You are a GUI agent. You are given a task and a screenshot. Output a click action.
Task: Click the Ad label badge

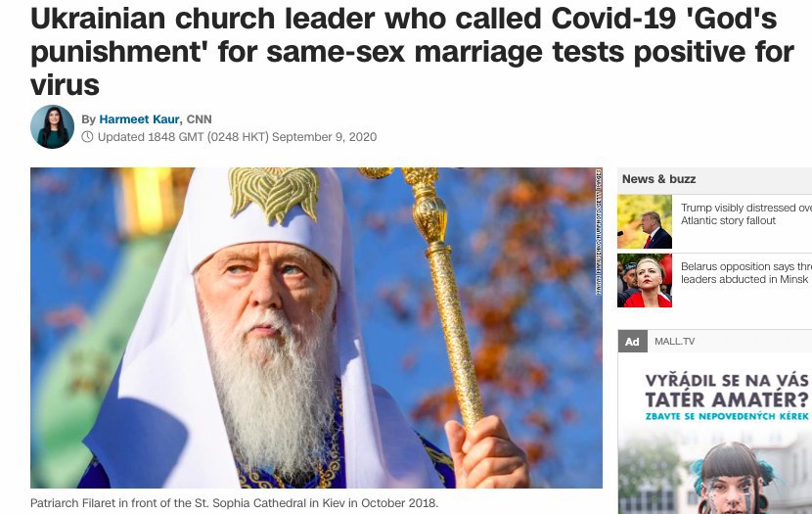click(x=632, y=342)
